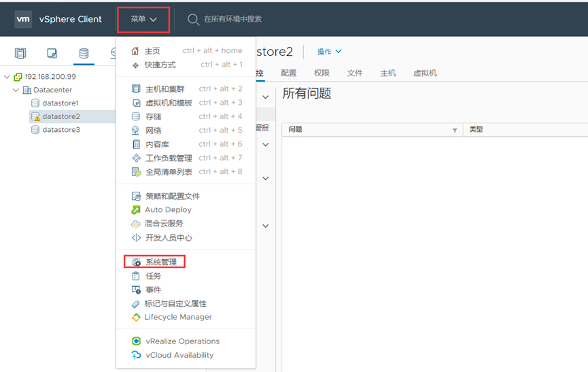588x372 pixels.
Task: Click the 标记与自定义属性 tag icon
Action: click(136, 304)
